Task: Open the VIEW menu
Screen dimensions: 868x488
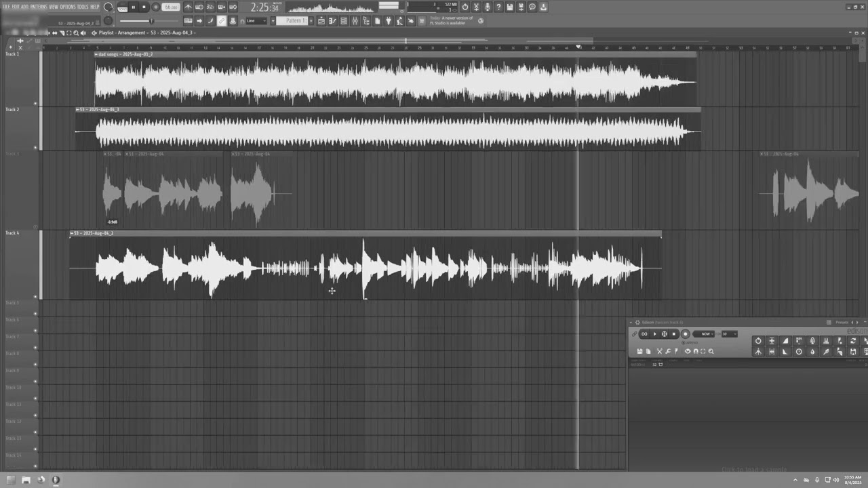Action: [x=54, y=7]
